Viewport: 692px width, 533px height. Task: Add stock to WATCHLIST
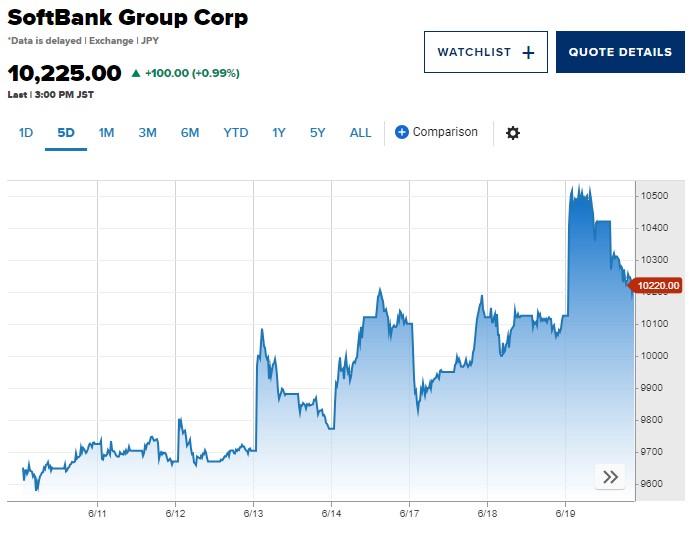tap(486, 52)
